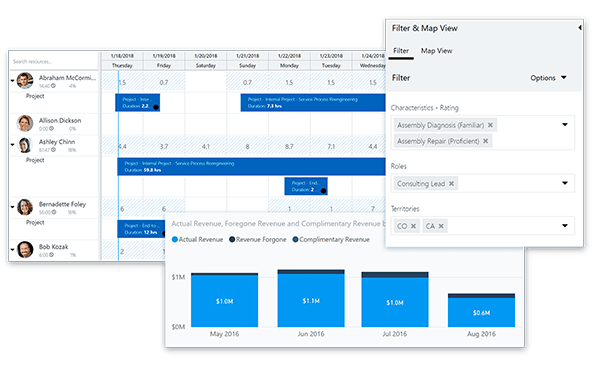This screenshot has height=366, width=594.
Task: Click clock icon beside Allison Dickson's hours
Action: pyautogui.click(x=51, y=128)
